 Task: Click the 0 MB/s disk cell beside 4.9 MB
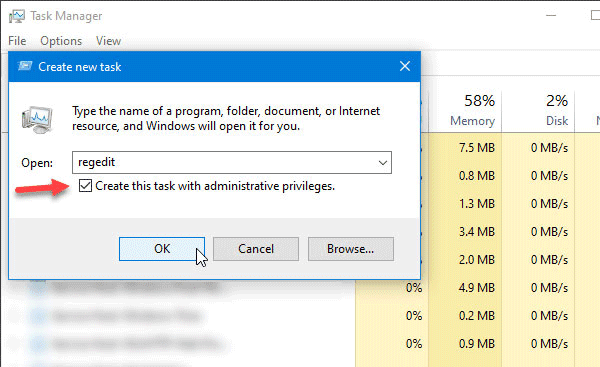coord(538,287)
